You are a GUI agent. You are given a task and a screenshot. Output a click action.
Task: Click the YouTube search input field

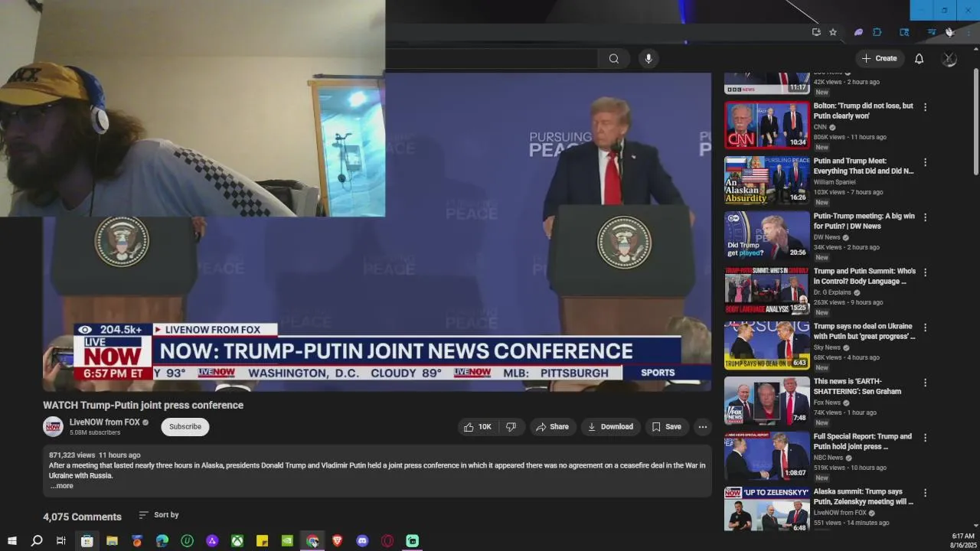[490, 59]
